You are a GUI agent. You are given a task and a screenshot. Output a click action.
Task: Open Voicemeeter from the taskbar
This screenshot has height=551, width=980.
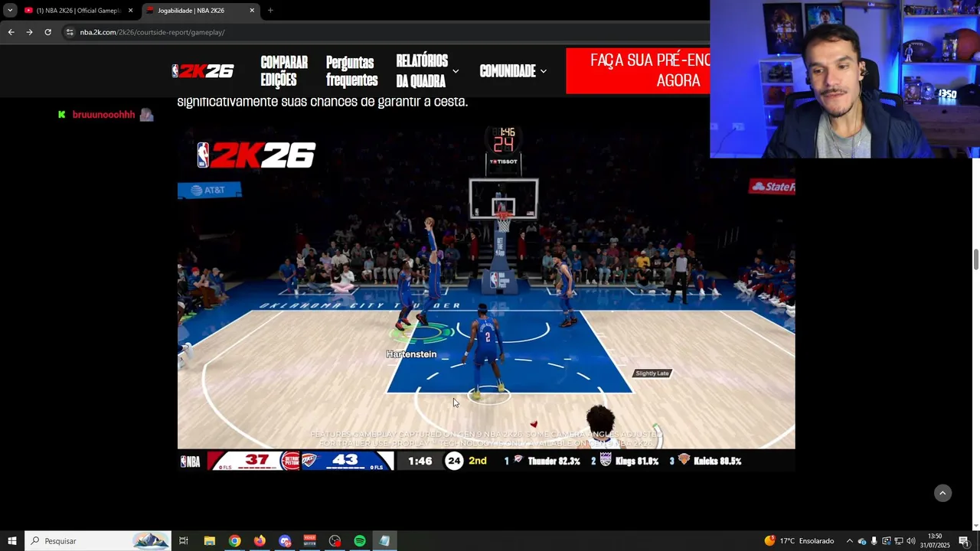tap(309, 541)
